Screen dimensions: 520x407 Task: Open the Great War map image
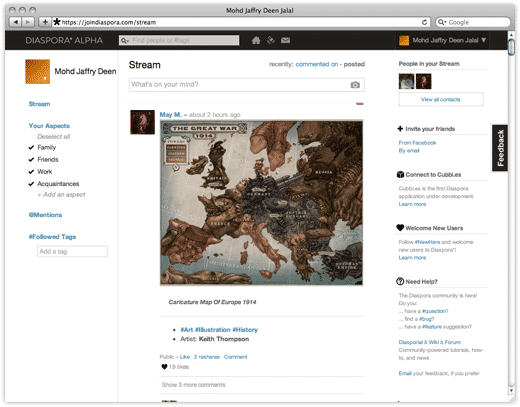[261, 203]
